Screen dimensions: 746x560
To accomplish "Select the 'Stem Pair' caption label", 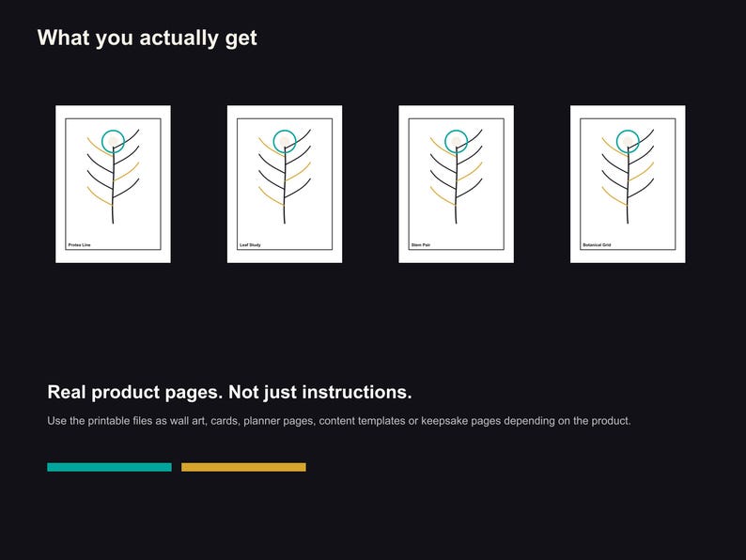I will click(x=421, y=245).
